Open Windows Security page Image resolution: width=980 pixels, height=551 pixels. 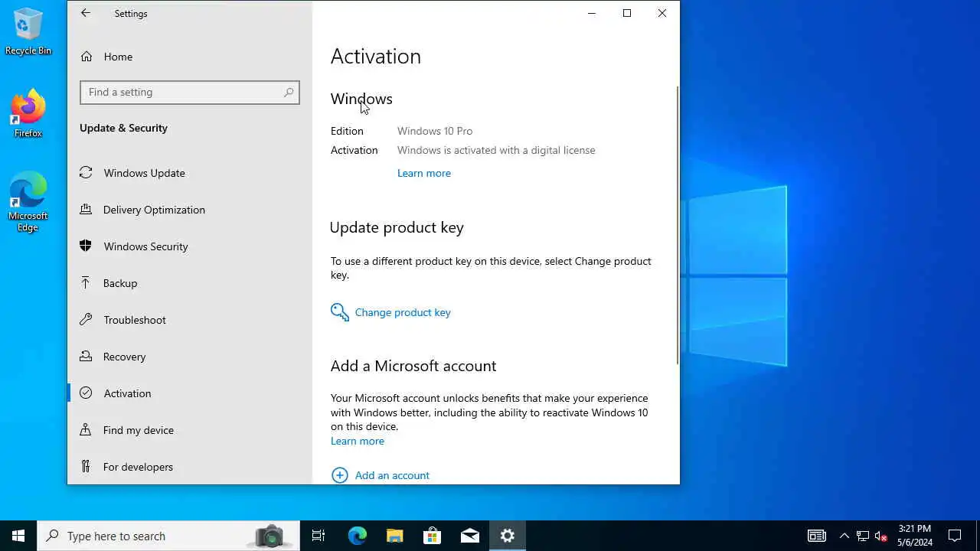click(x=190, y=246)
